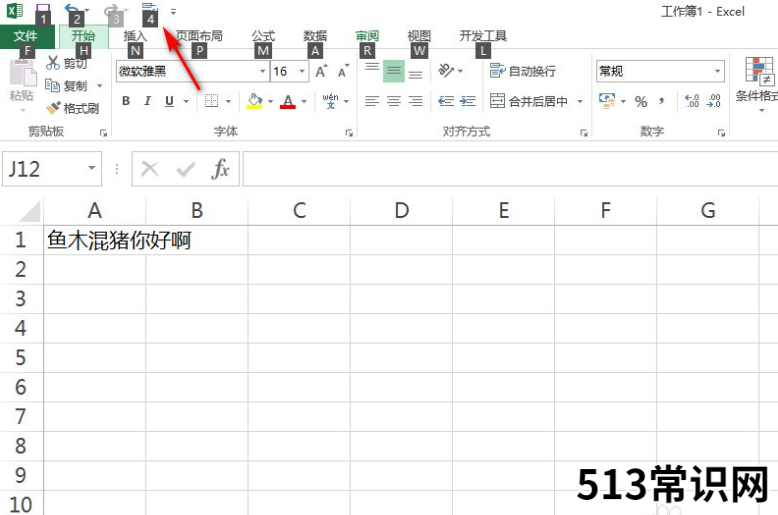Screen dimensions: 778x515
Task: Select cell A1 containing 鱼木混猪你好啊
Action: [95, 241]
